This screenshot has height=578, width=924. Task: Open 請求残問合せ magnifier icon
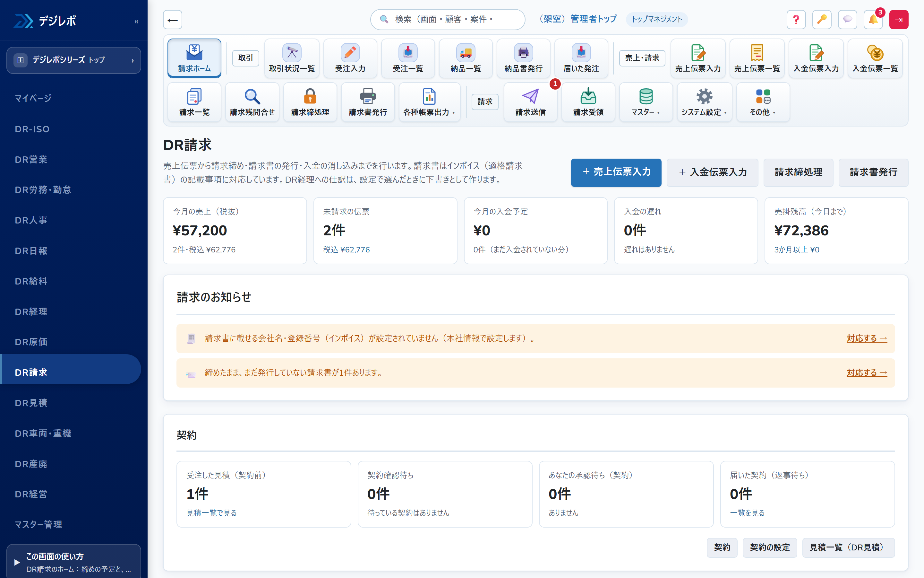(x=252, y=102)
